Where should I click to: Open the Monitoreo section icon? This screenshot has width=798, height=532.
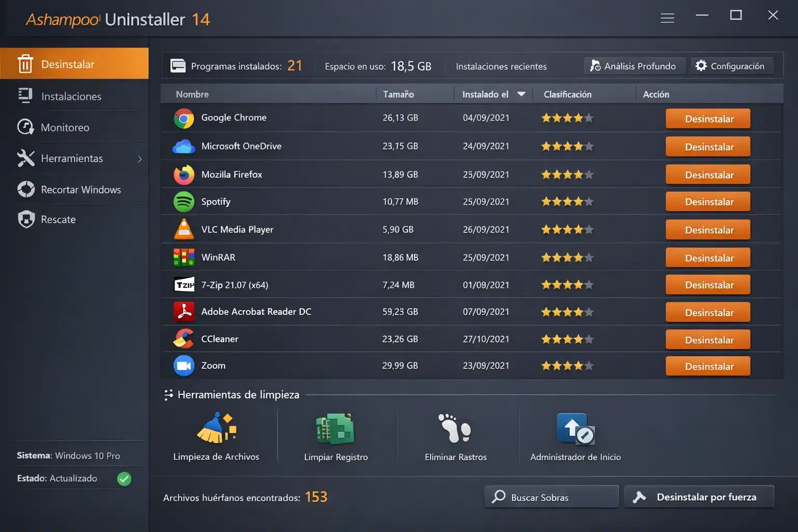25,127
